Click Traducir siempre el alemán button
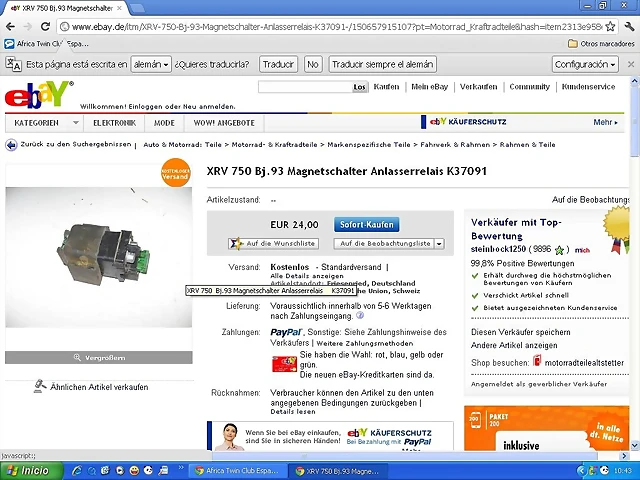The width and height of the screenshot is (640, 480). click(x=382, y=64)
